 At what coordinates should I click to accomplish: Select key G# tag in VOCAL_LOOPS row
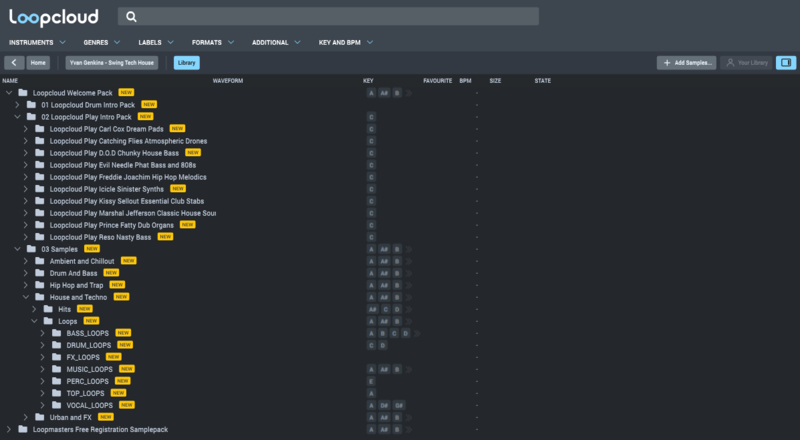pyautogui.click(x=399, y=405)
